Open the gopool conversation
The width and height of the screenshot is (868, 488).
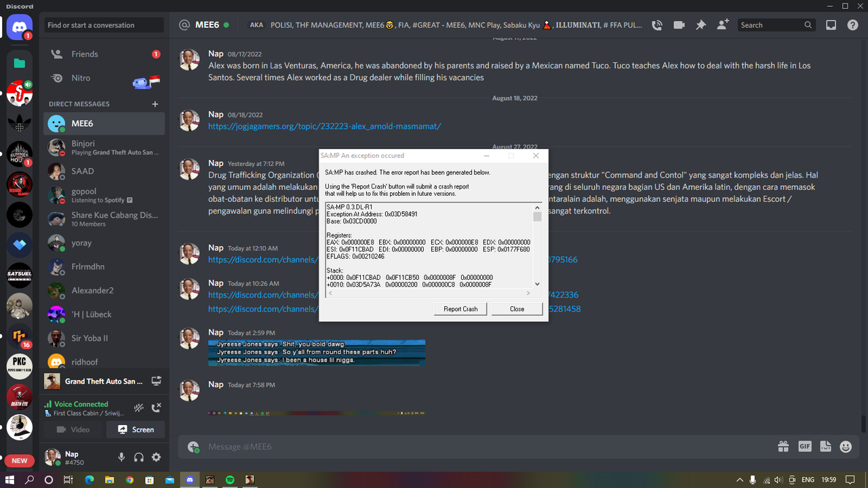tap(104, 195)
